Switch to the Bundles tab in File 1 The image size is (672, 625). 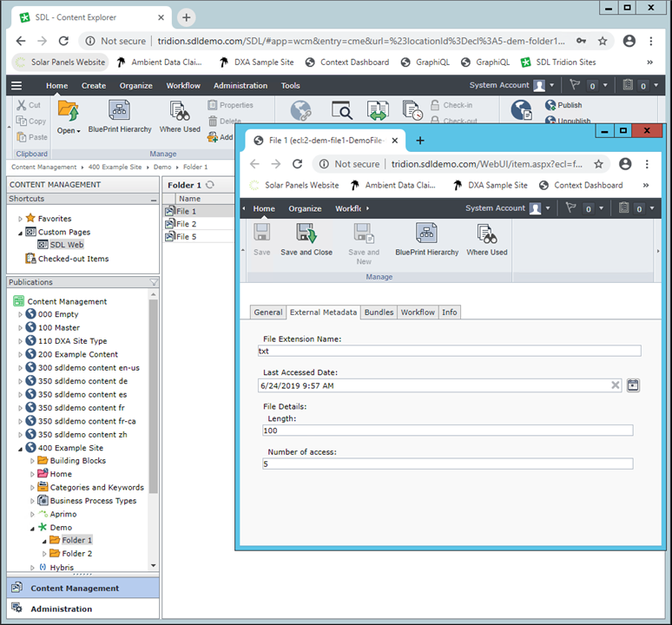pyautogui.click(x=379, y=312)
